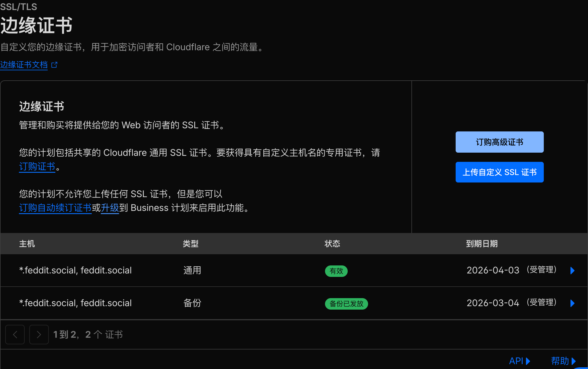588x369 pixels.
Task: Click the 备份已发放 status badge
Action: click(x=346, y=304)
